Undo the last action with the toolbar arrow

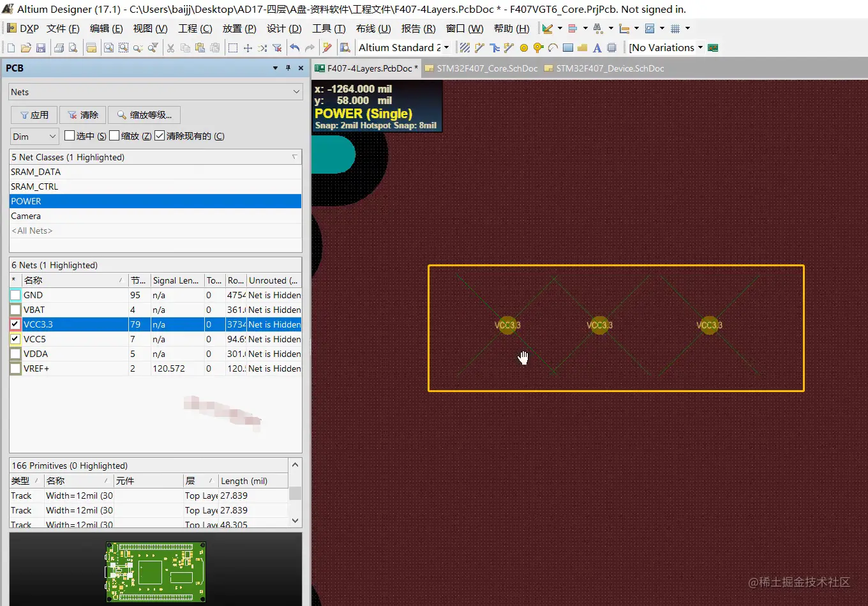pyautogui.click(x=294, y=48)
